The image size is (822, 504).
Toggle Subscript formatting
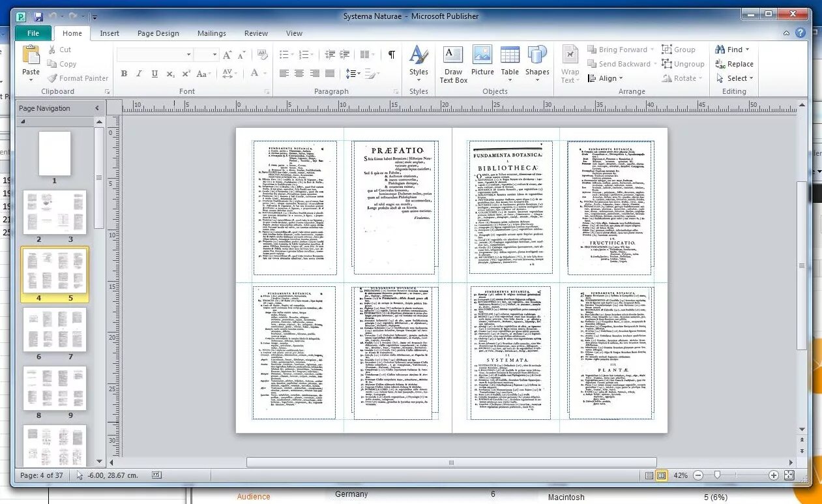(170, 74)
